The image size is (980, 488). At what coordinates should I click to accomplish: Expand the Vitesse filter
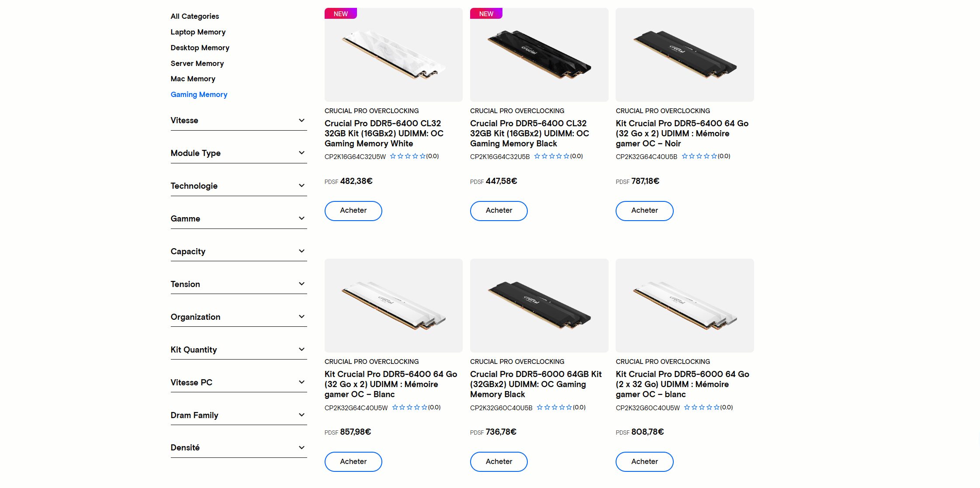(238, 121)
